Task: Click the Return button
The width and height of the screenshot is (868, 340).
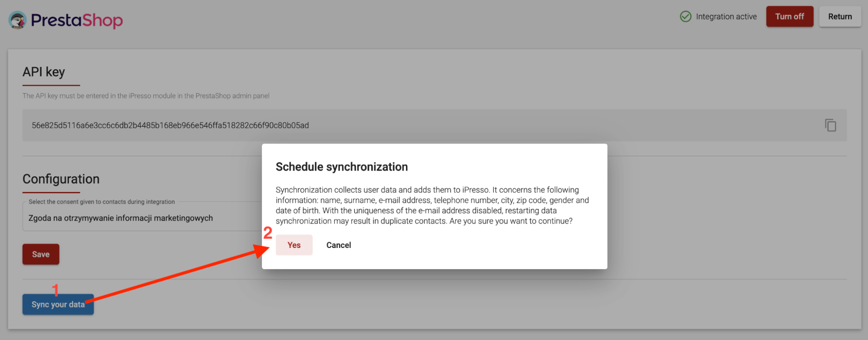Action: pos(840,17)
